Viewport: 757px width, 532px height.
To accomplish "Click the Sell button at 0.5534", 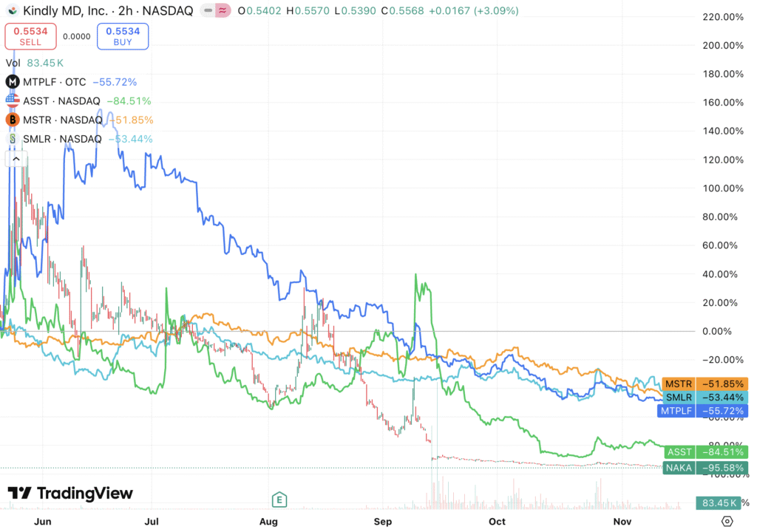I will pos(30,36).
